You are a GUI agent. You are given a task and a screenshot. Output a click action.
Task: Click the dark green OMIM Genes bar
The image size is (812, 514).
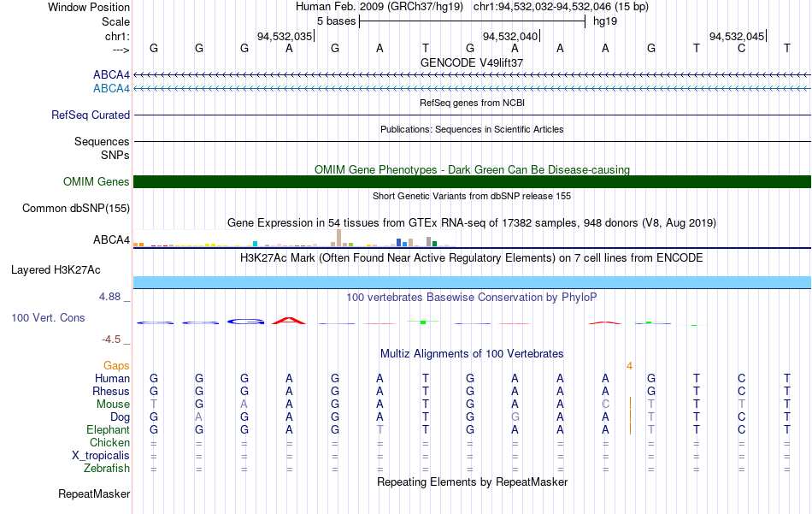pyautogui.click(x=472, y=182)
